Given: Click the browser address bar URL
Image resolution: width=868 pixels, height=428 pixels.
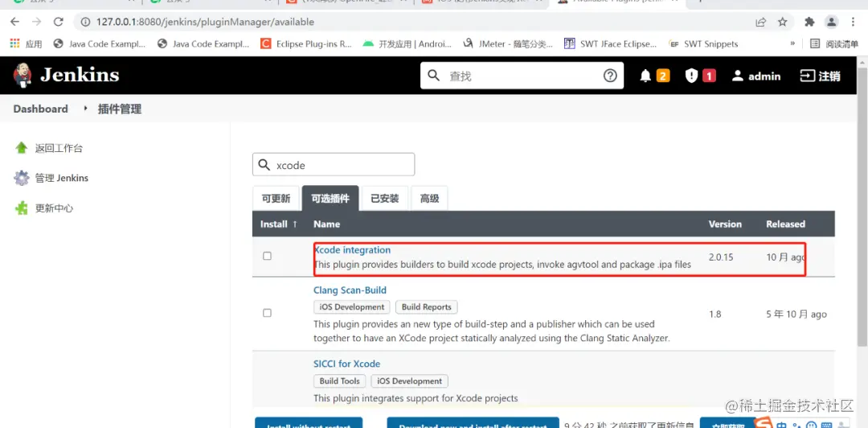Looking at the screenshot, I should (x=206, y=23).
